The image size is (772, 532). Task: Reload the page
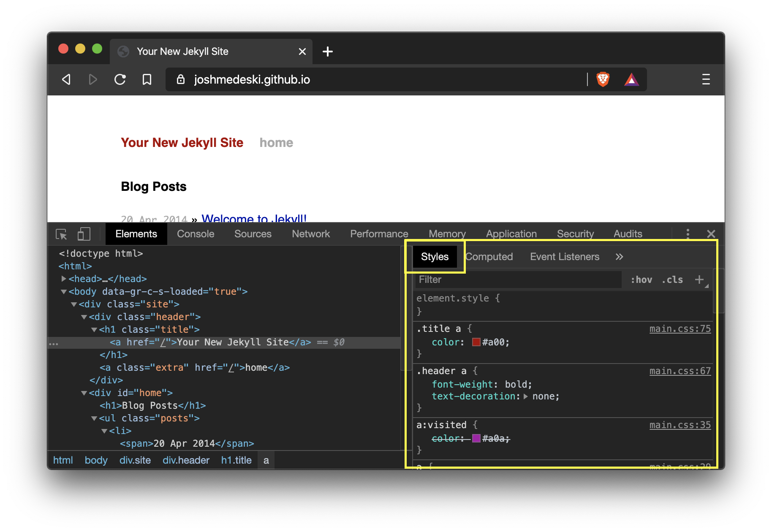point(120,79)
